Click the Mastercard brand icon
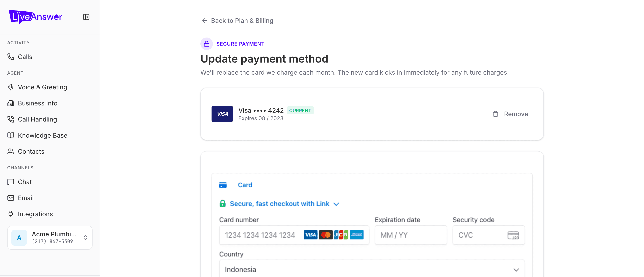The image size is (644, 277). [326, 235]
